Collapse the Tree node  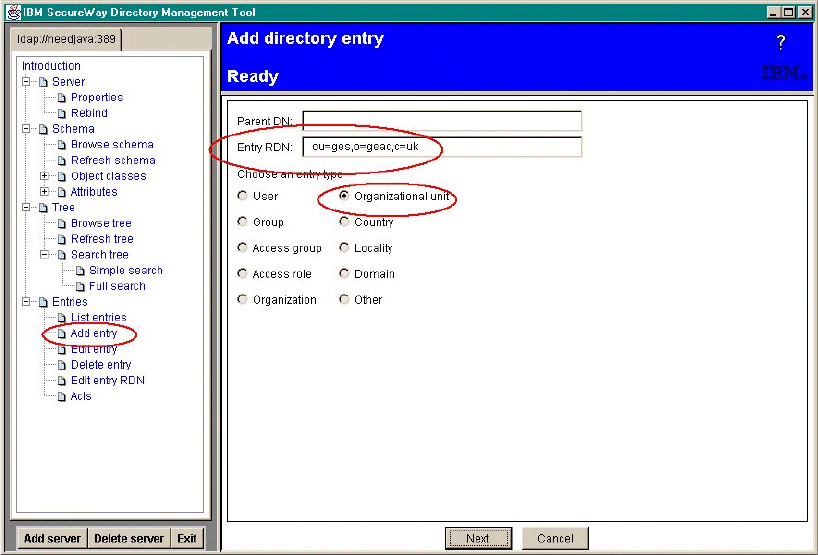(x=26, y=207)
